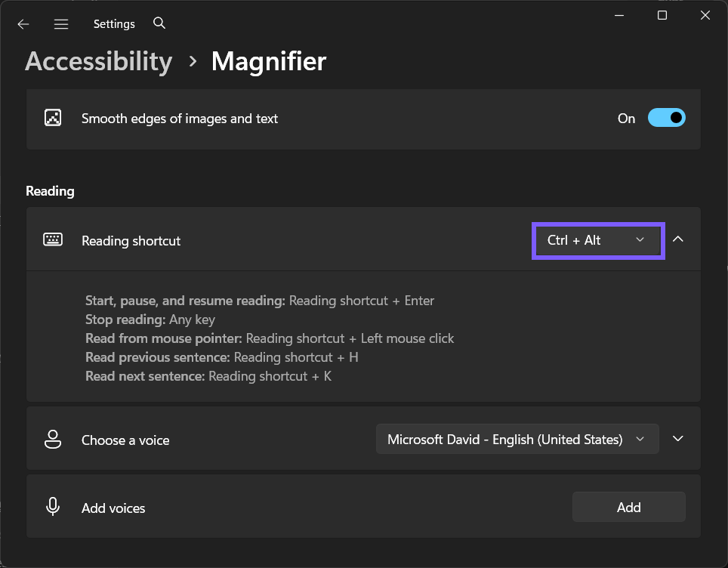728x568 pixels.
Task: Close the Settings window
Action: tap(705, 15)
